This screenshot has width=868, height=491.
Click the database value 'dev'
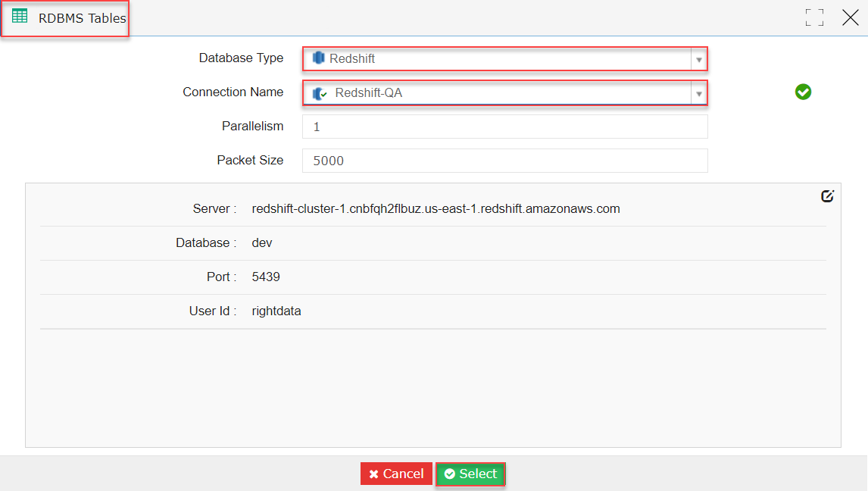tap(262, 243)
